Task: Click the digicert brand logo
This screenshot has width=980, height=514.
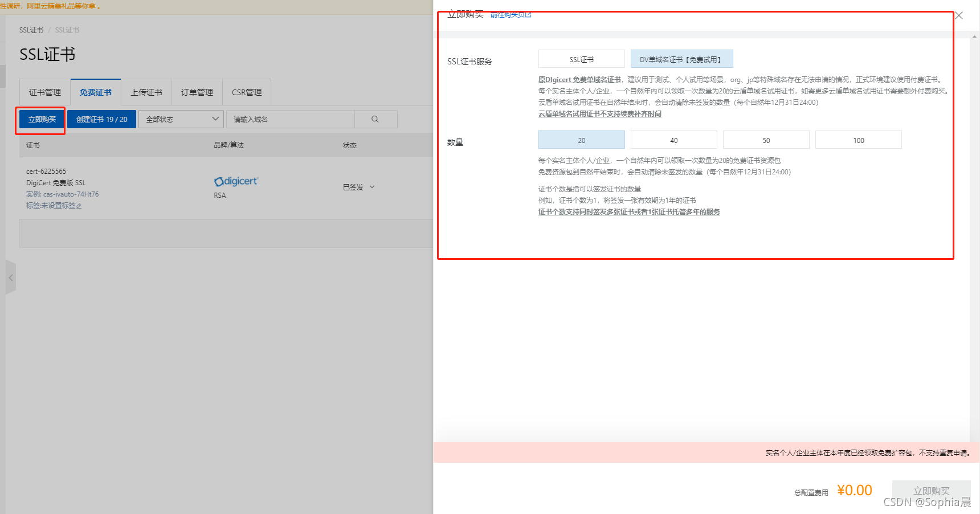Action: point(236,181)
